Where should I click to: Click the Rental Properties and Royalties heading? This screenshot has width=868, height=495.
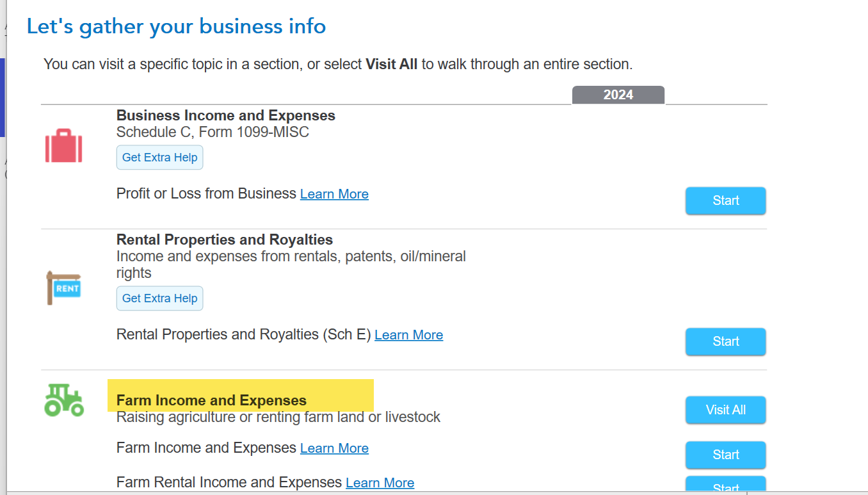point(224,240)
